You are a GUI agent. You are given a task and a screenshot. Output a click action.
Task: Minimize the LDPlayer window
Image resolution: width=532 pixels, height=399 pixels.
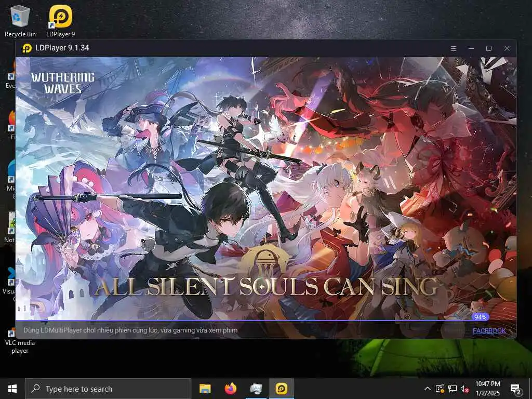pyautogui.click(x=471, y=48)
